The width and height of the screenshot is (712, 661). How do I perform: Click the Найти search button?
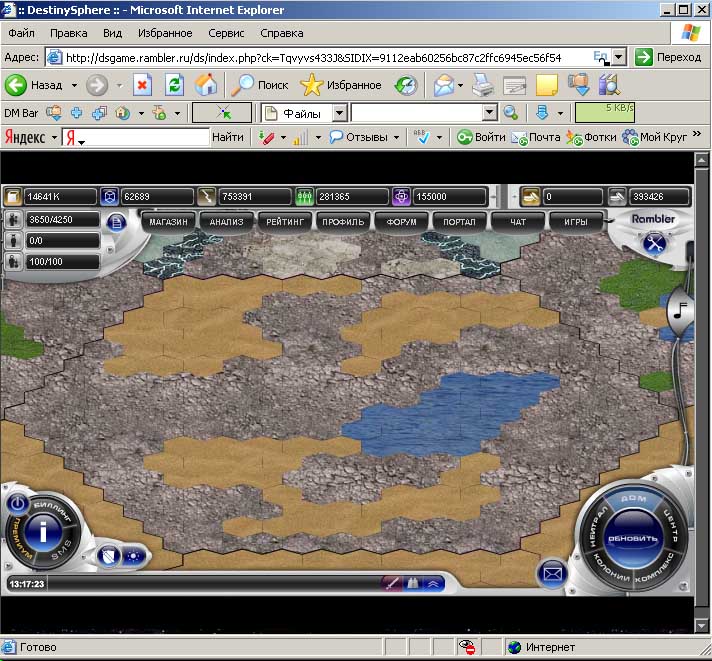pyautogui.click(x=228, y=137)
